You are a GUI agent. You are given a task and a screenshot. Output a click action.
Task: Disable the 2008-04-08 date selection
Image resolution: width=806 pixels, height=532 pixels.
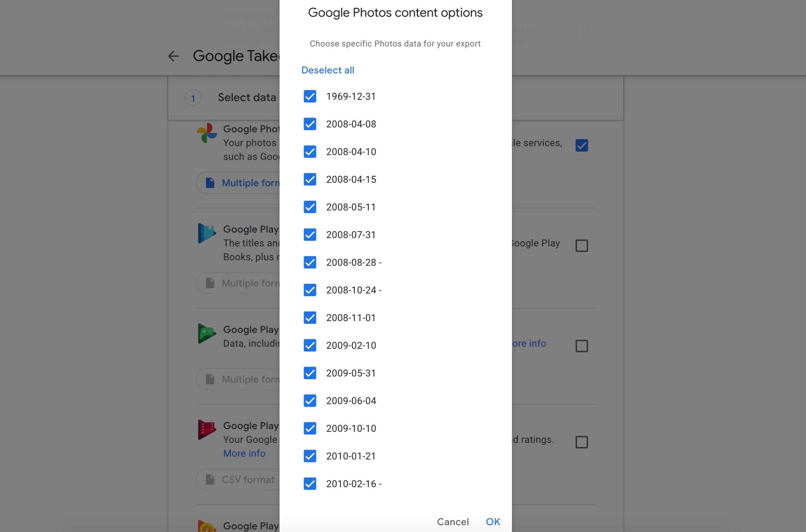click(x=310, y=124)
